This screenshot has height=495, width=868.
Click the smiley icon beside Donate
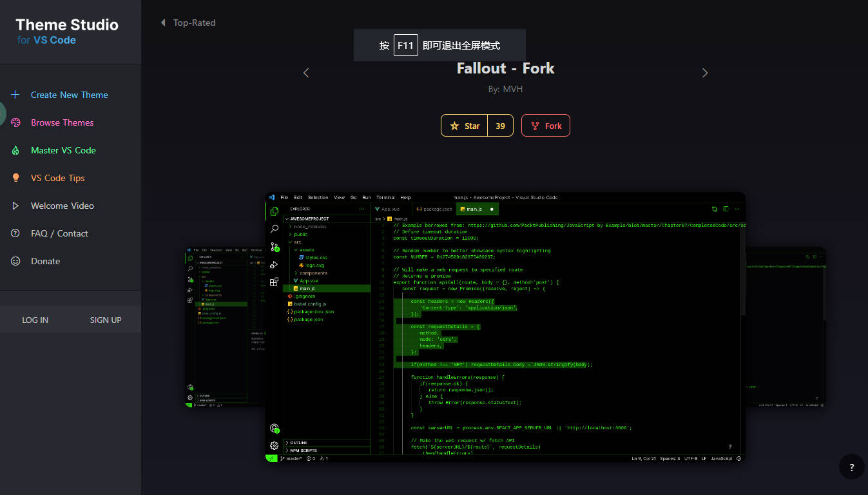click(15, 261)
